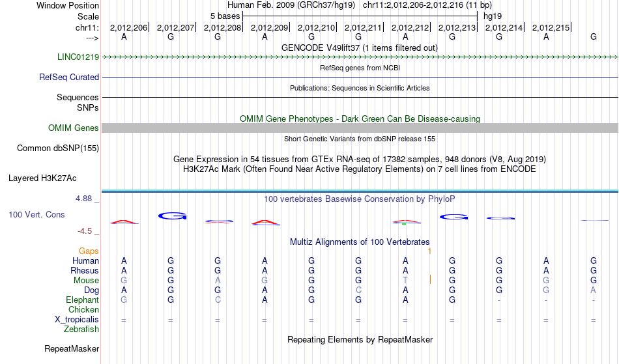
Task: Click the Common dbSNP(155) track label
Action: [x=58, y=148]
